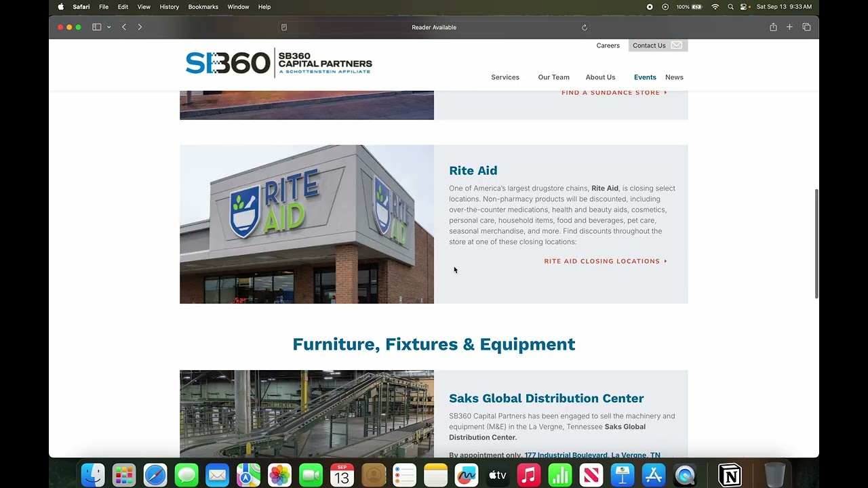Open Spotlight search in menu bar
Image resolution: width=868 pixels, height=488 pixels.
point(730,7)
